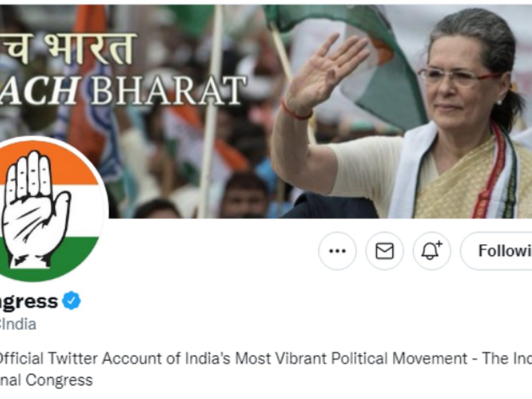Click the bio's second line reading 'nal Congress'

click(x=46, y=380)
